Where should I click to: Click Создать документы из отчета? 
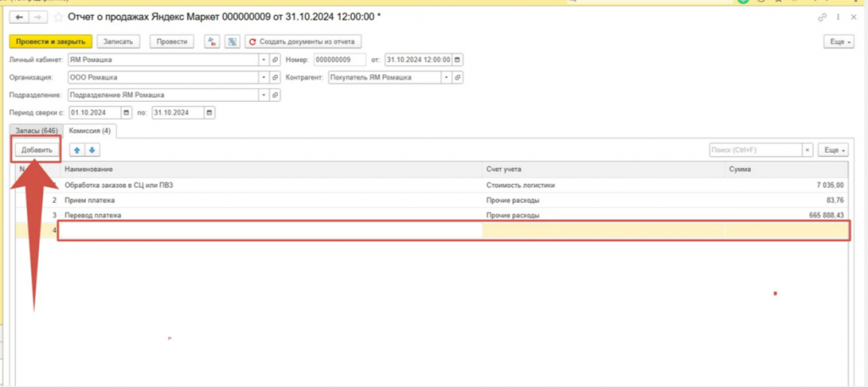point(304,41)
